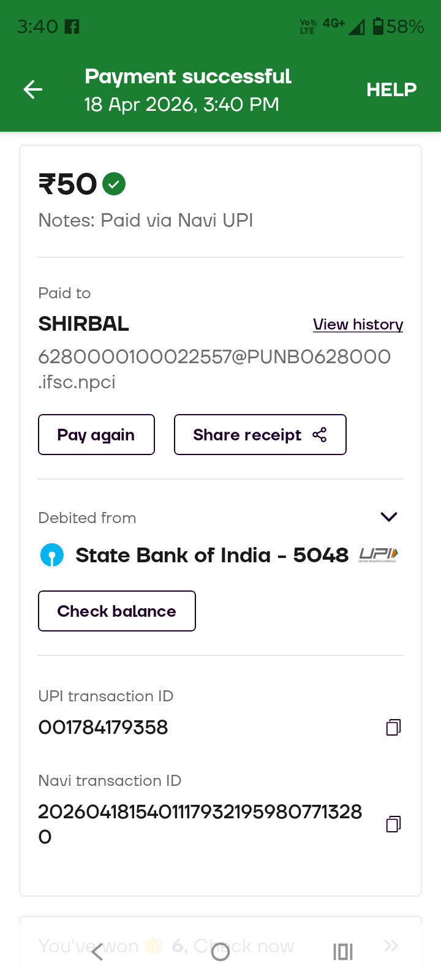Tap the SHIRBAL payee name
Image resolution: width=441 pixels, height=980 pixels.
[x=84, y=324]
